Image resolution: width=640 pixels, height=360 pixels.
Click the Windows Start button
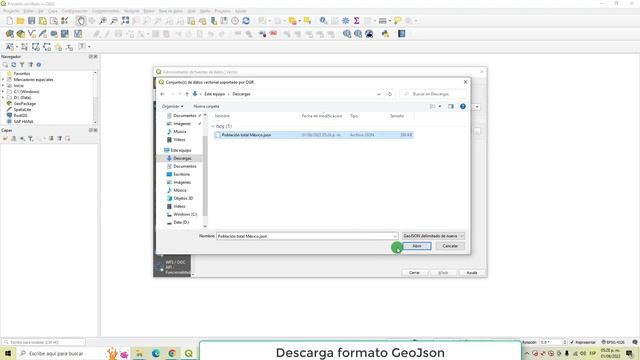click(8, 353)
